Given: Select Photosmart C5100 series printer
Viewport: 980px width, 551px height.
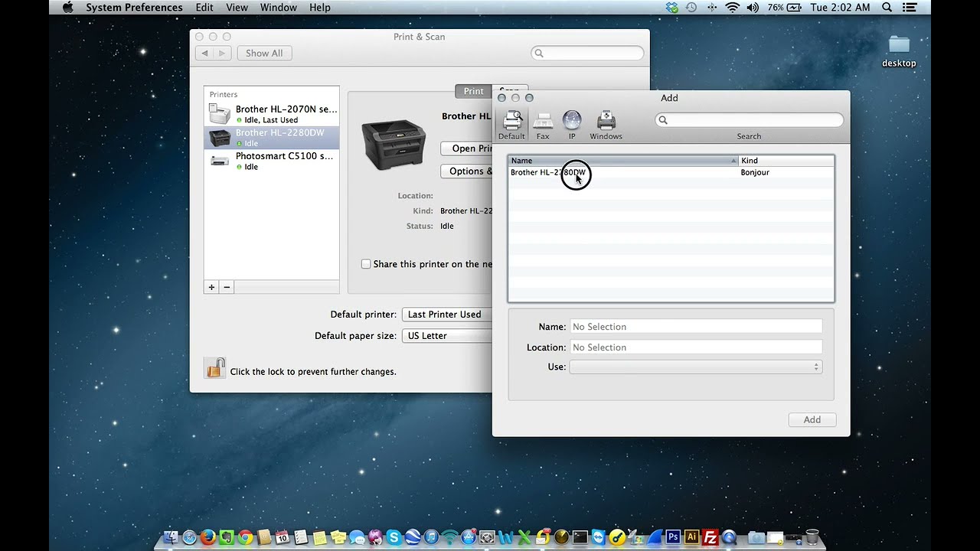Looking at the screenshot, I should [272, 161].
